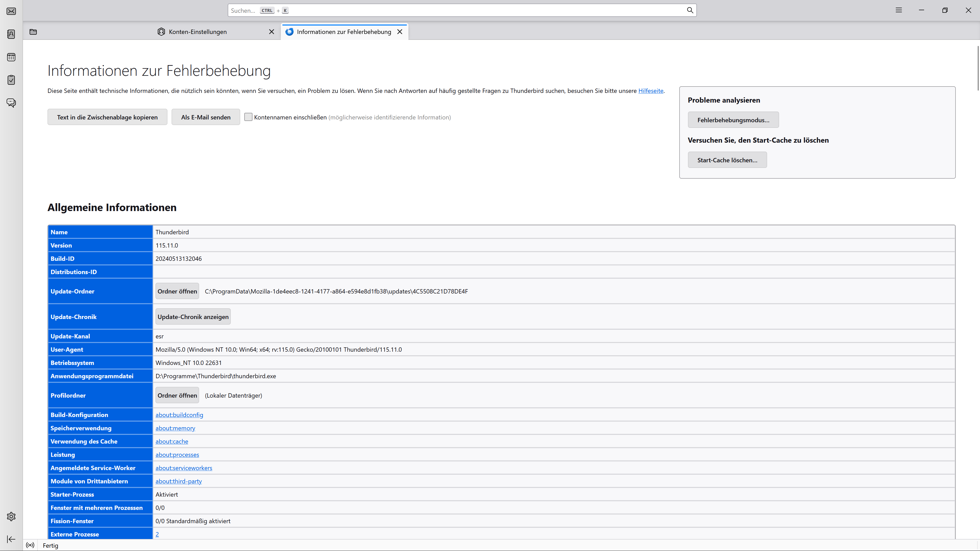The width and height of the screenshot is (980, 551).
Task: Click the Fertig status bar text
Action: [51, 545]
